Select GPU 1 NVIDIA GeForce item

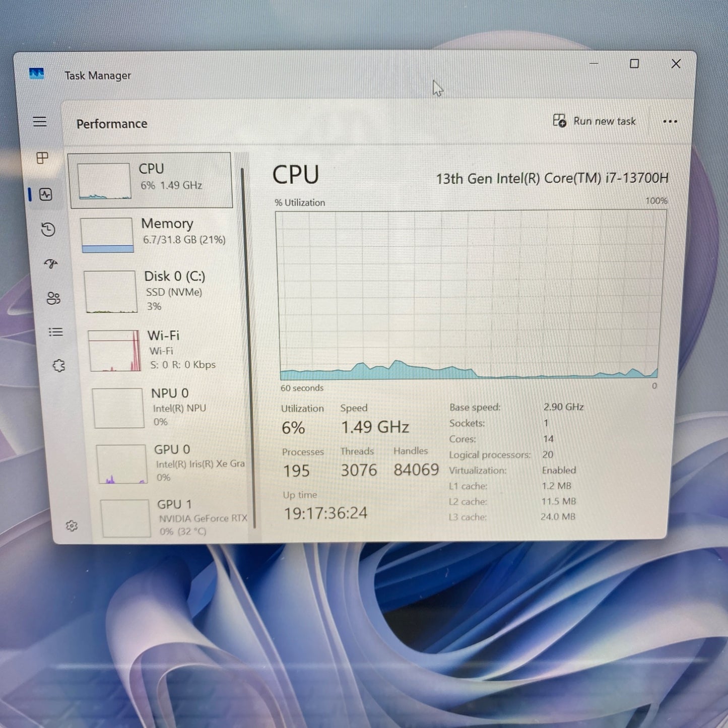[x=174, y=517]
